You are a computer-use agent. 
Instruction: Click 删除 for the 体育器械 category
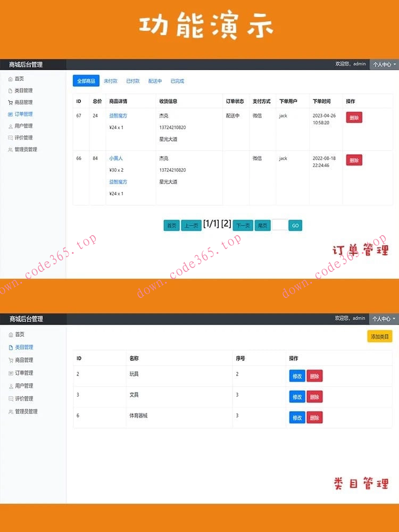click(314, 418)
